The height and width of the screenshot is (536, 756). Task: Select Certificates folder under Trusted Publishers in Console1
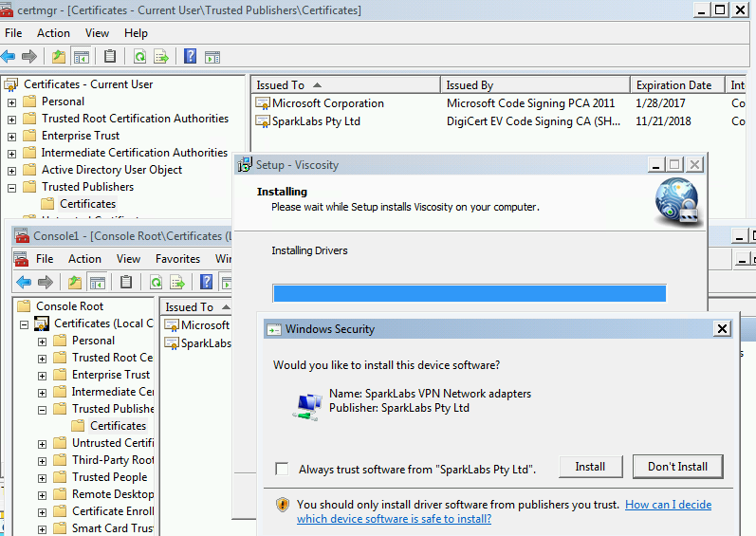pyautogui.click(x=119, y=426)
